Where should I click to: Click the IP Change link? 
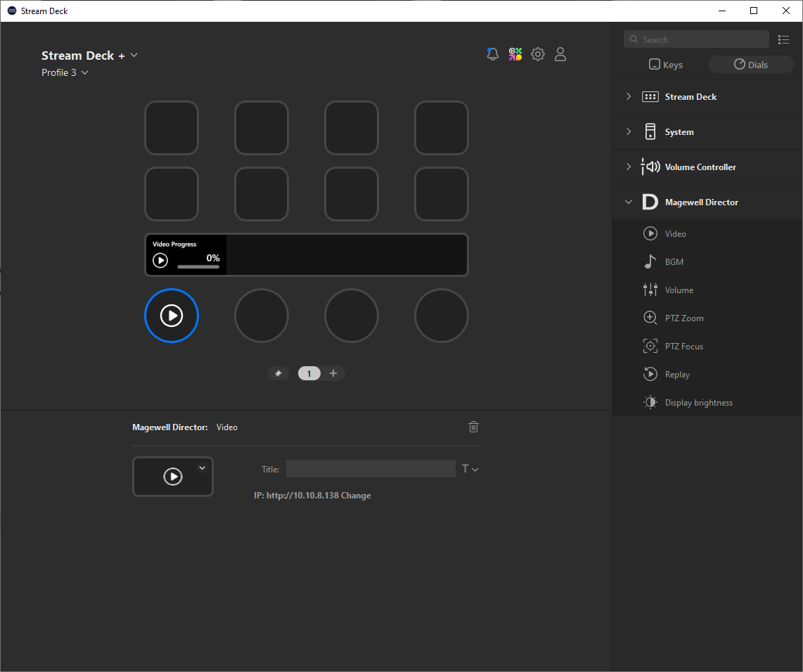(356, 496)
